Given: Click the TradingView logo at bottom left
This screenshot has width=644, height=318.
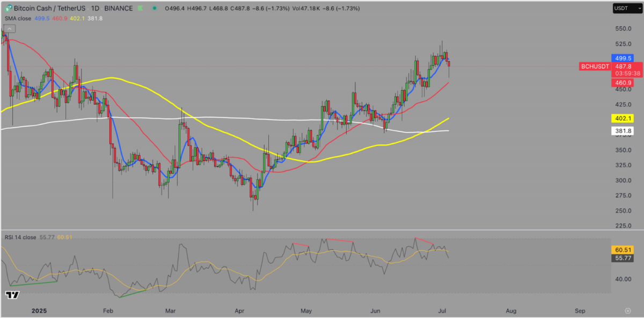Looking at the screenshot, I should point(12,295).
